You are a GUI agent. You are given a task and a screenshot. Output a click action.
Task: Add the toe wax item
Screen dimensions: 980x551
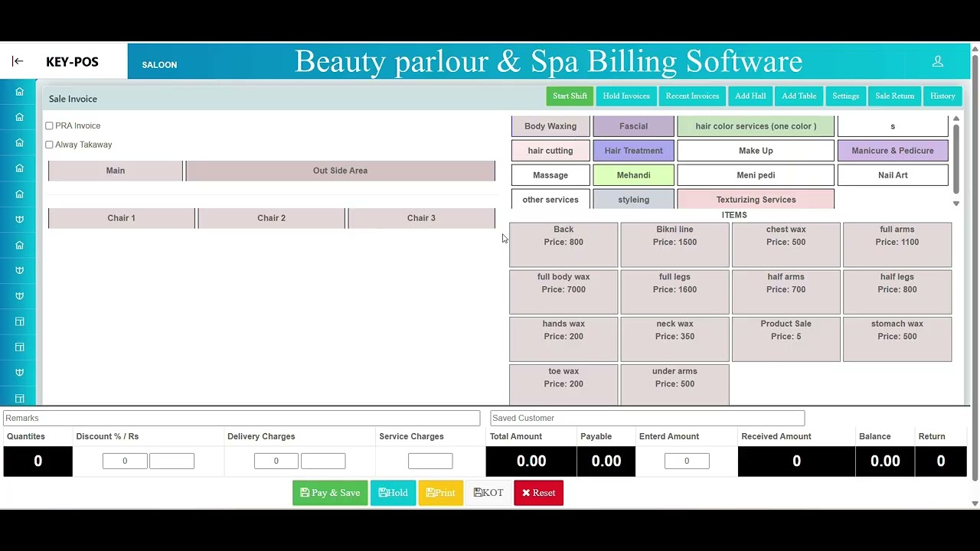(x=563, y=384)
